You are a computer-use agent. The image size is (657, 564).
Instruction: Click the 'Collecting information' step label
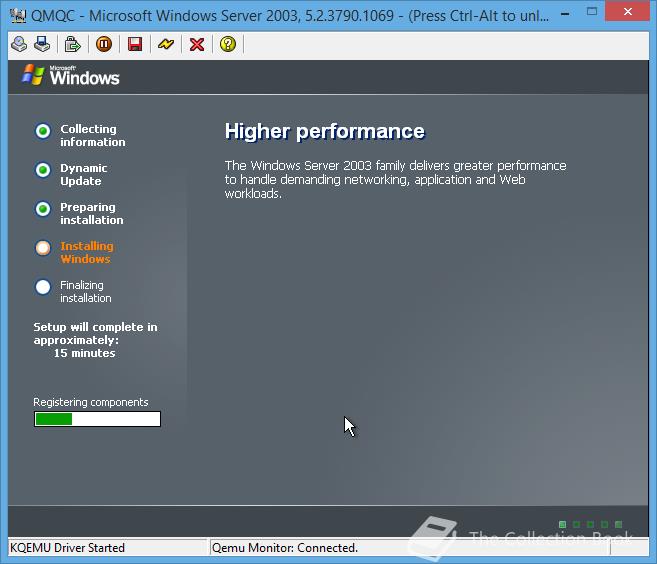[x=93, y=135]
